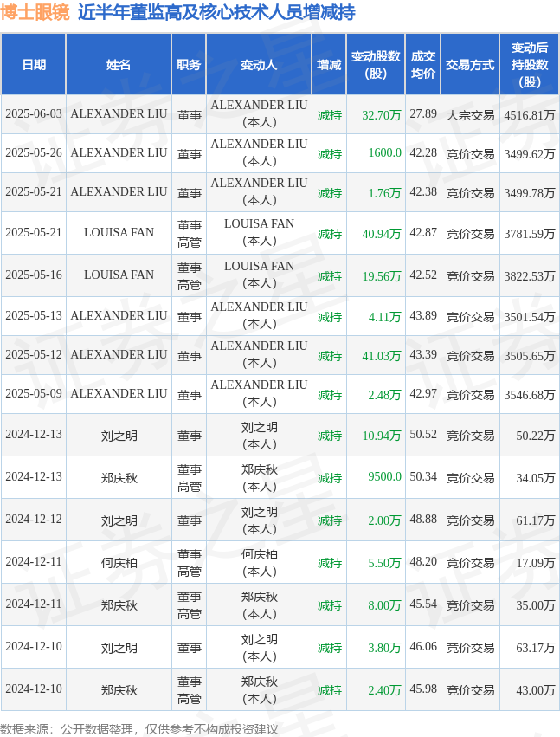Screen dimensions: 560x737
Task: Click the 45.98 average price cell
Action: [x=423, y=689]
